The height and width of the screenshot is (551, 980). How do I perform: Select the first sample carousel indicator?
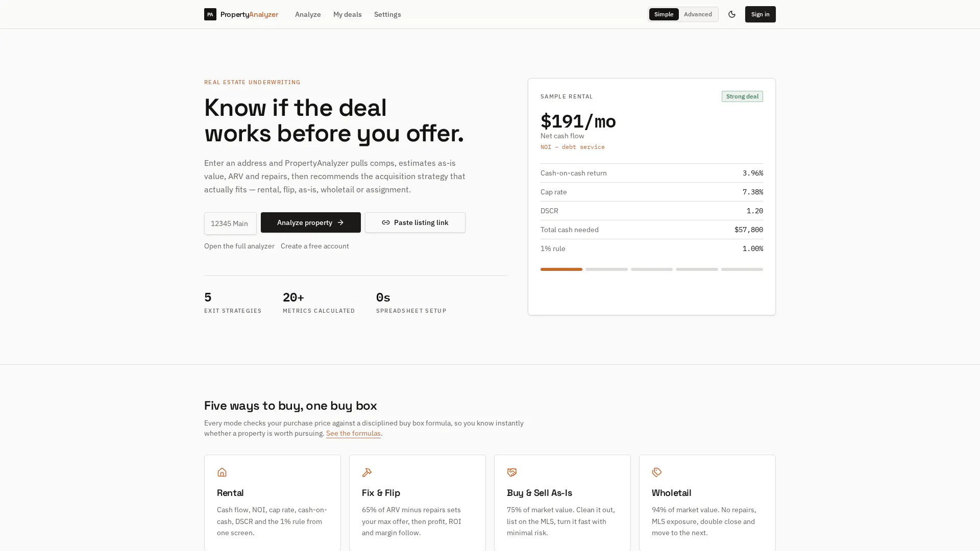click(561, 269)
